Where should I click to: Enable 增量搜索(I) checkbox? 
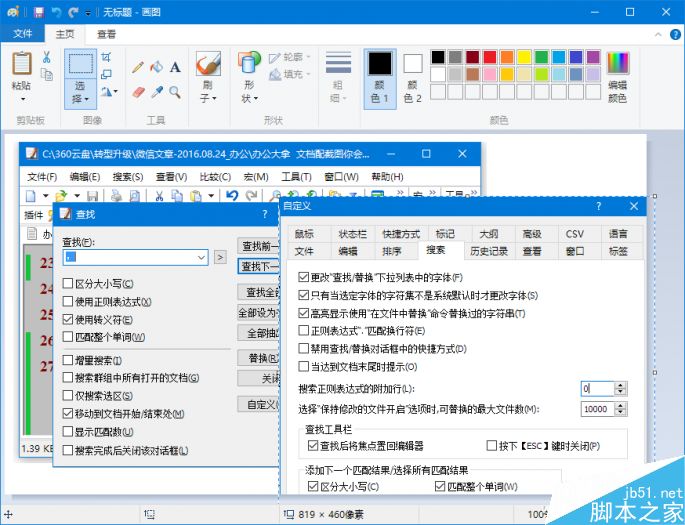coord(68,360)
